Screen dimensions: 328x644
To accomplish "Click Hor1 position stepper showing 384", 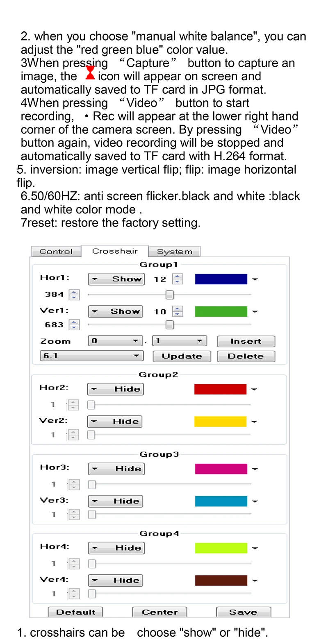I will [74, 295].
